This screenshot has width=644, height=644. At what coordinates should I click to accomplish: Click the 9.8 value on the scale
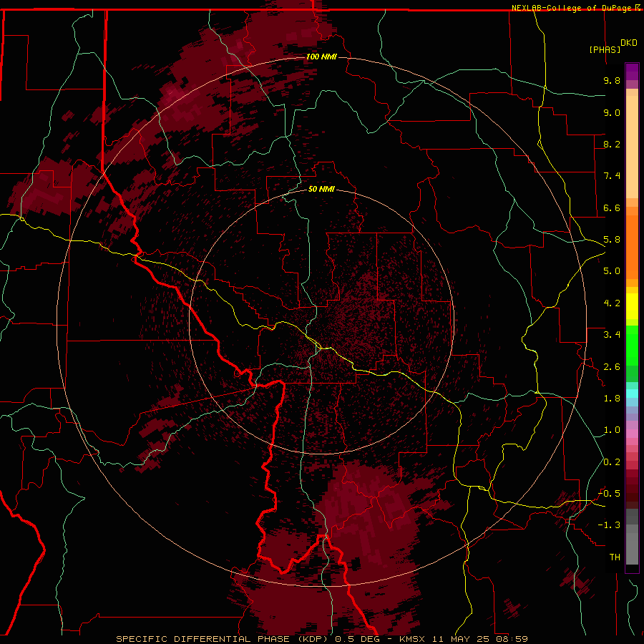coord(612,80)
